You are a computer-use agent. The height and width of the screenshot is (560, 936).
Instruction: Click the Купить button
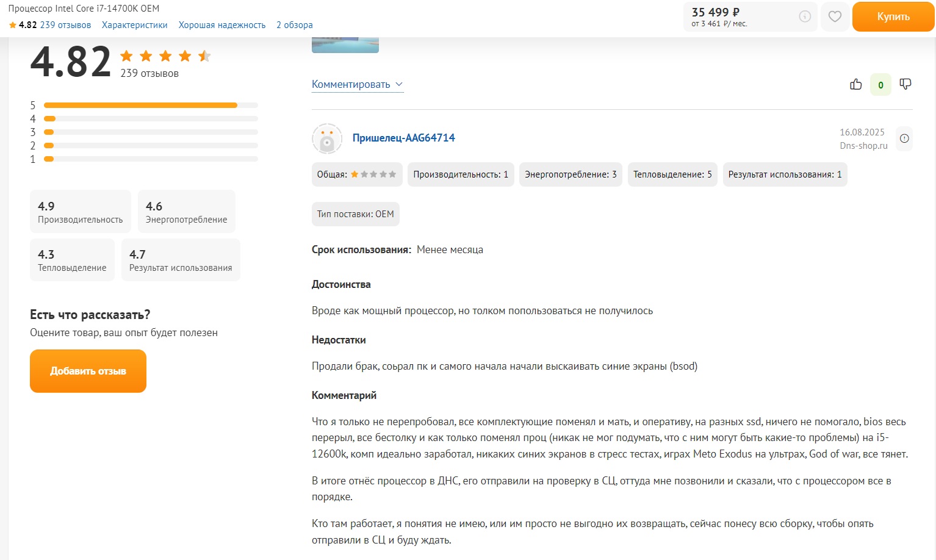[893, 16]
